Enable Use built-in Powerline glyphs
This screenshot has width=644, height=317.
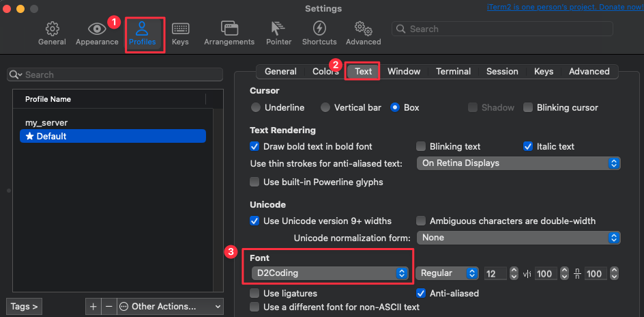click(x=254, y=182)
